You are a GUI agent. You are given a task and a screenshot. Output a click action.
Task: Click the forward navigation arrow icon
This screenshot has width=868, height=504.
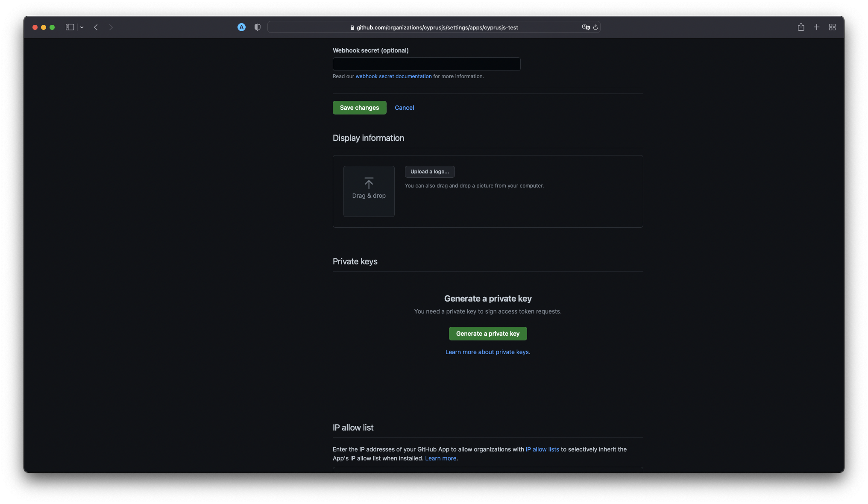click(110, 27)
